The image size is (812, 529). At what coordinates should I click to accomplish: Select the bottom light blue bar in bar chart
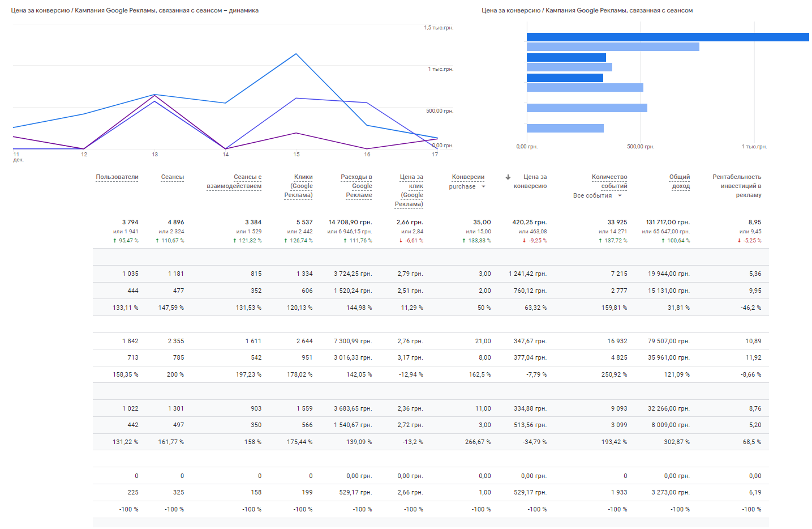(x=565, y=128)
